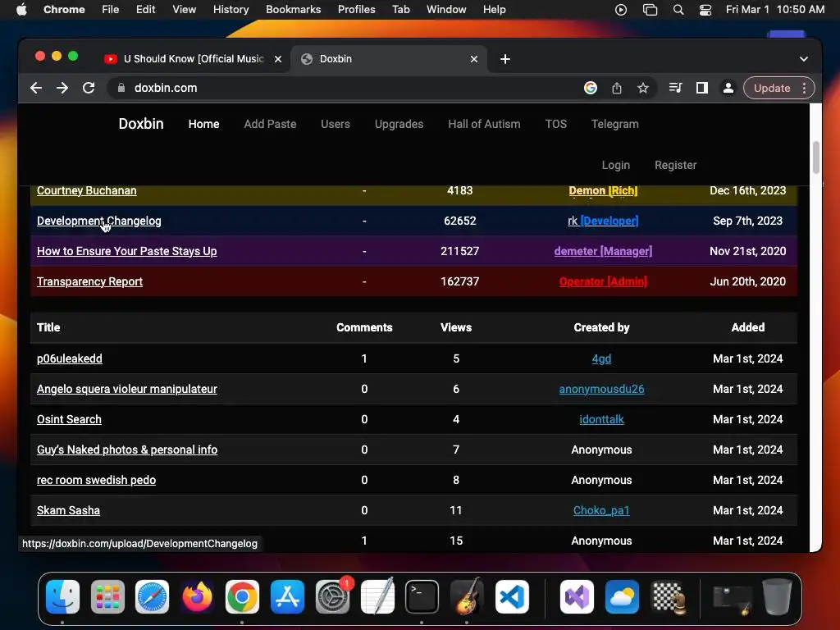Image resolution: width=840 pixels, height=630 pixels.
Task: Open Control Center in the menu bar
Action: click(705, 10)
